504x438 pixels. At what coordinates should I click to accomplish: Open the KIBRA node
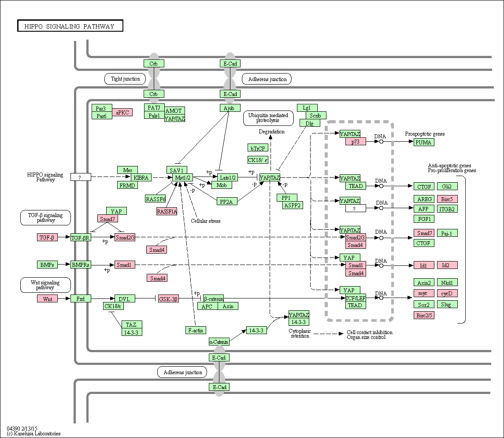141,177
